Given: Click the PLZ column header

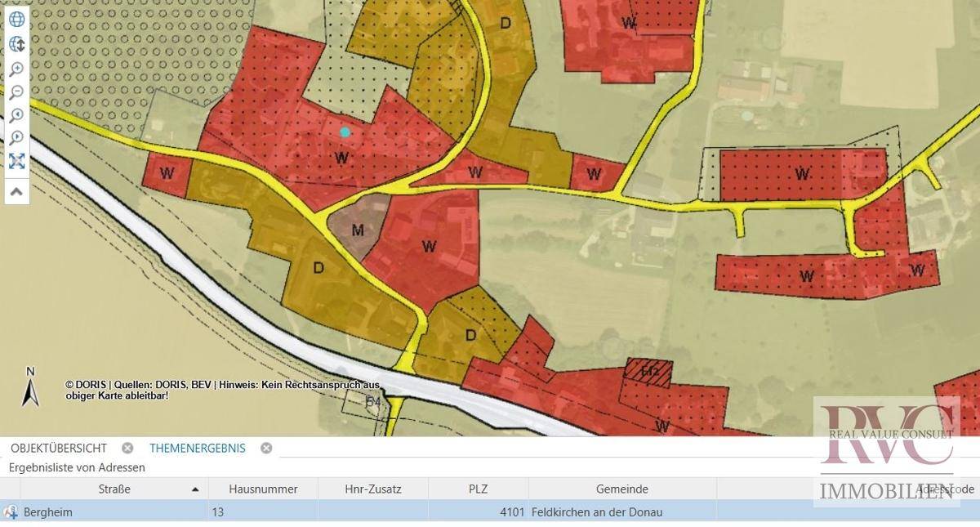Looking at the screenshot, I should click(x=479, y=489).
